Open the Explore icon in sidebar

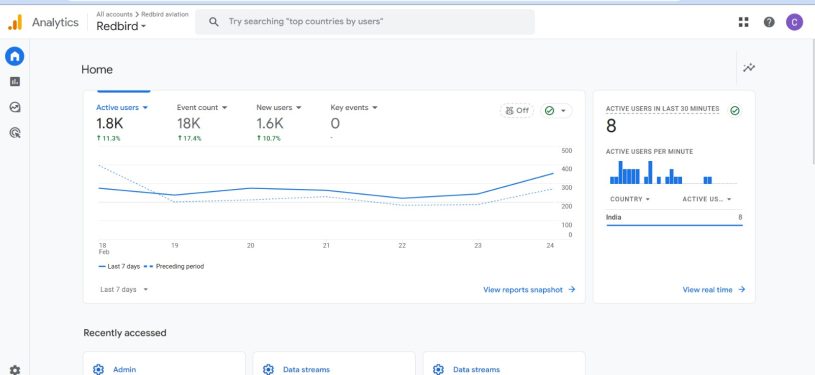(x=15, y=107)
